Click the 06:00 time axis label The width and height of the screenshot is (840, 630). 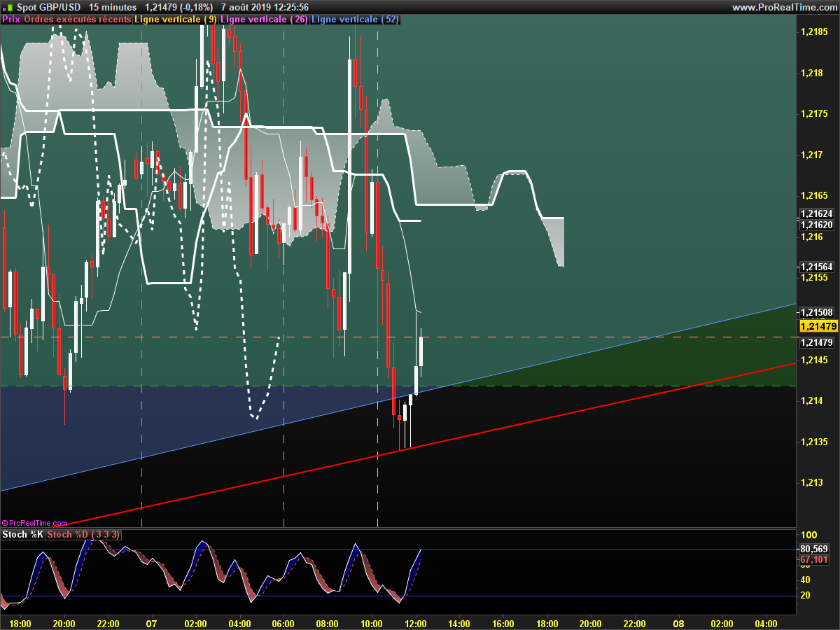pos(283,624)
